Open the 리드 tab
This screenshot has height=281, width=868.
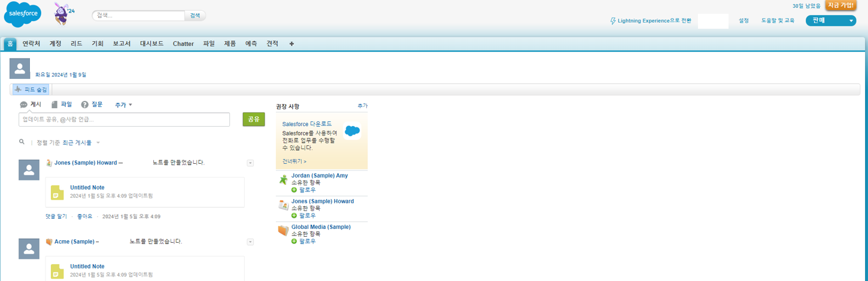coord(77,44)
